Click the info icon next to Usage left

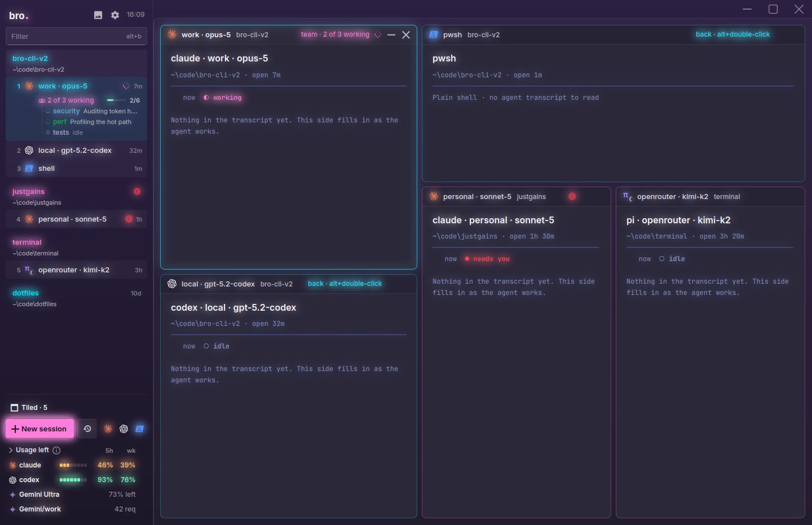pos(56,451)
